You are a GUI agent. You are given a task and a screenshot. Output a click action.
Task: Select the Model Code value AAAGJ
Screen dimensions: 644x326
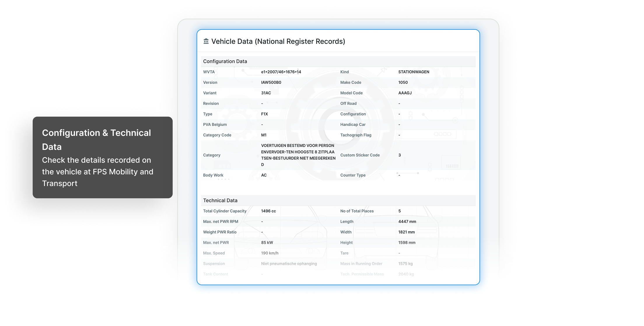coord(405,93)
